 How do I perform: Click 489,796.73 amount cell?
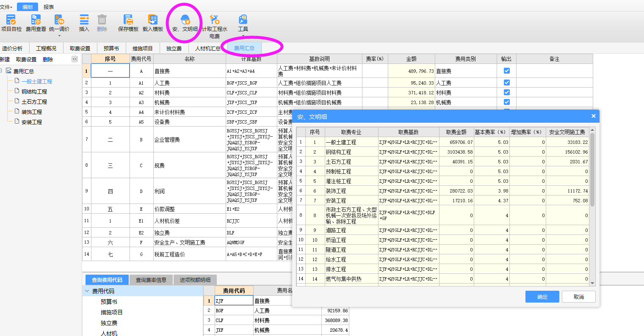click(412, 71)
